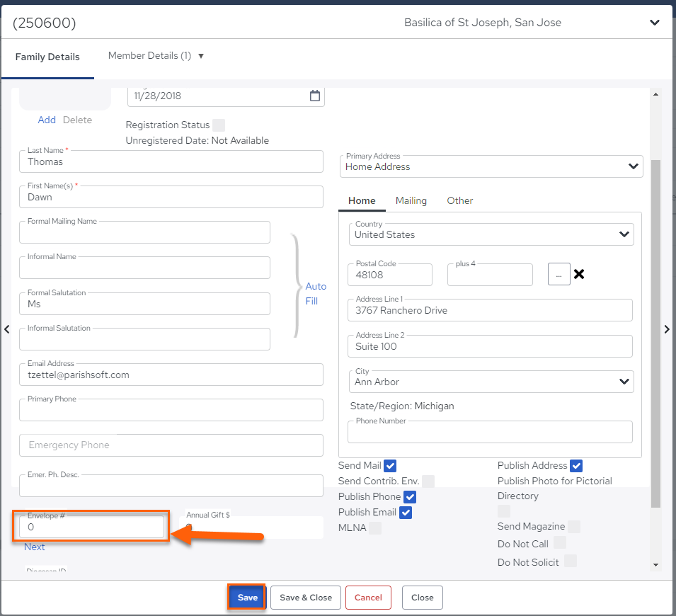Click the family ID "(250600)" text
This screenshot has height=616, width=676.
pyautogui.click(x=44, y=23)
